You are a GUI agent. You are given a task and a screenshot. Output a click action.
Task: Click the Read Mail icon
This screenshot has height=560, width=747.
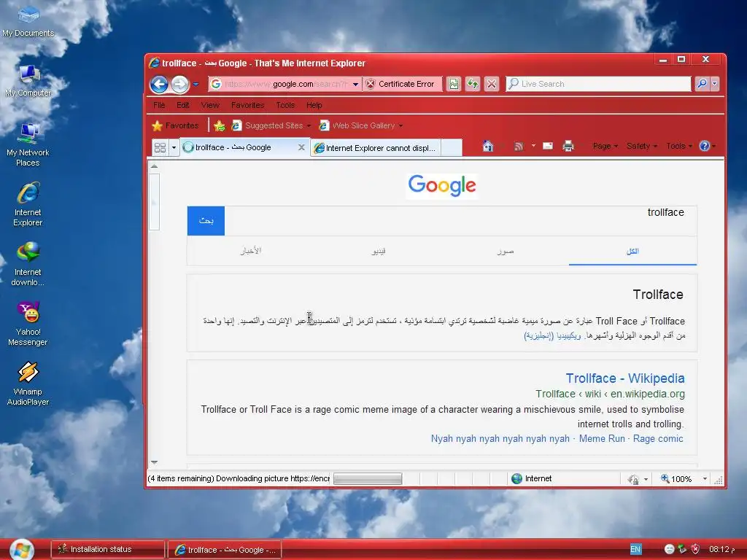coord(548,146)
